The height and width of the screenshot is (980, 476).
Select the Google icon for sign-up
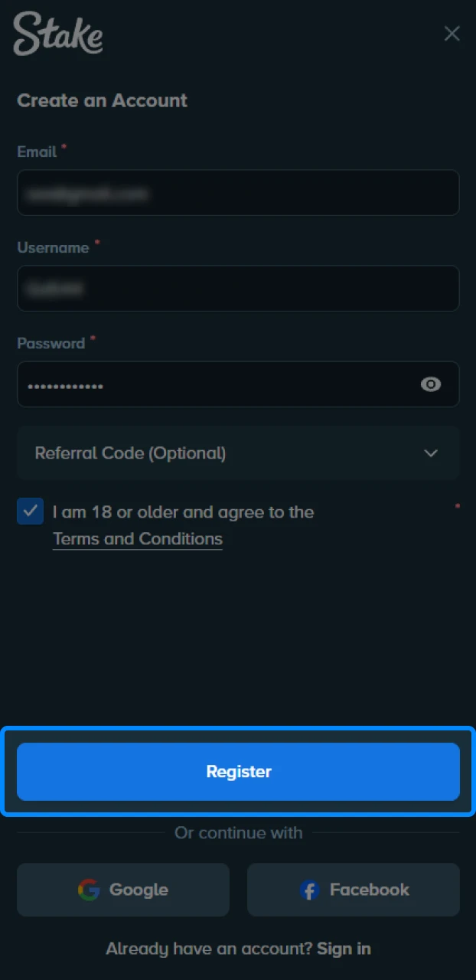tap(90, 890)
